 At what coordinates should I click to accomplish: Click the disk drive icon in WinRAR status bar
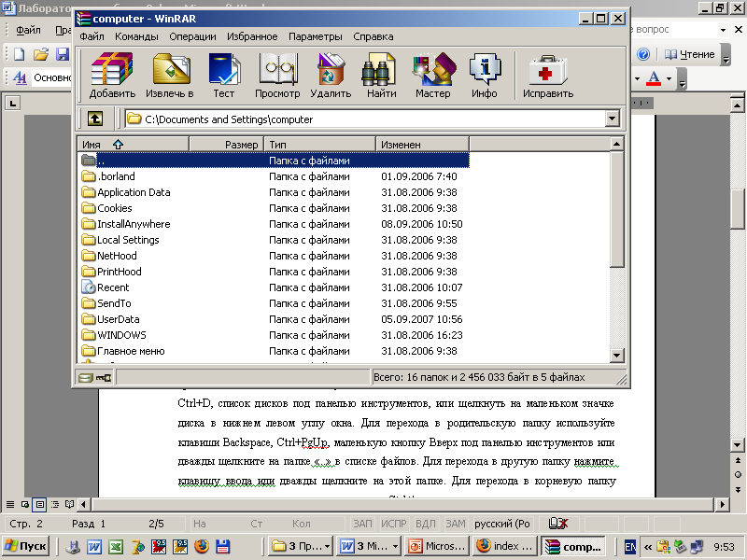[85, 378]
